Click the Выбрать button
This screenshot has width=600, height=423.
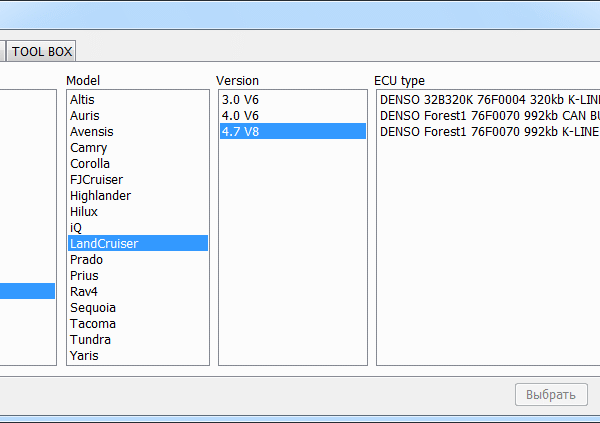click(x=551, y=394)
